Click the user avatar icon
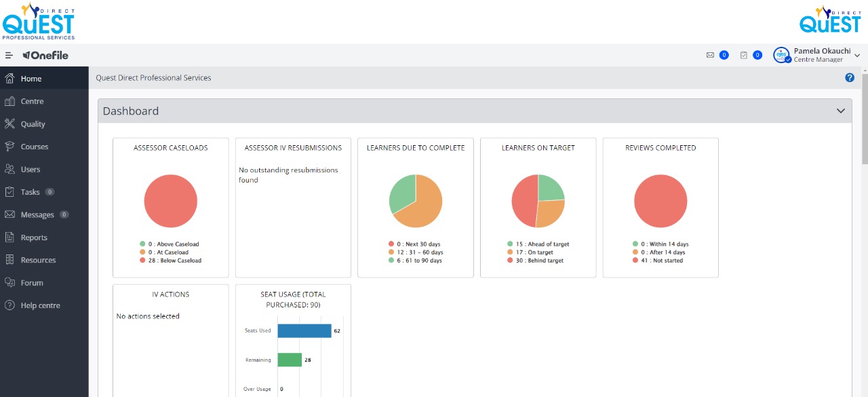This screenshot has width=868, height=397. click(x=782, y=55)
